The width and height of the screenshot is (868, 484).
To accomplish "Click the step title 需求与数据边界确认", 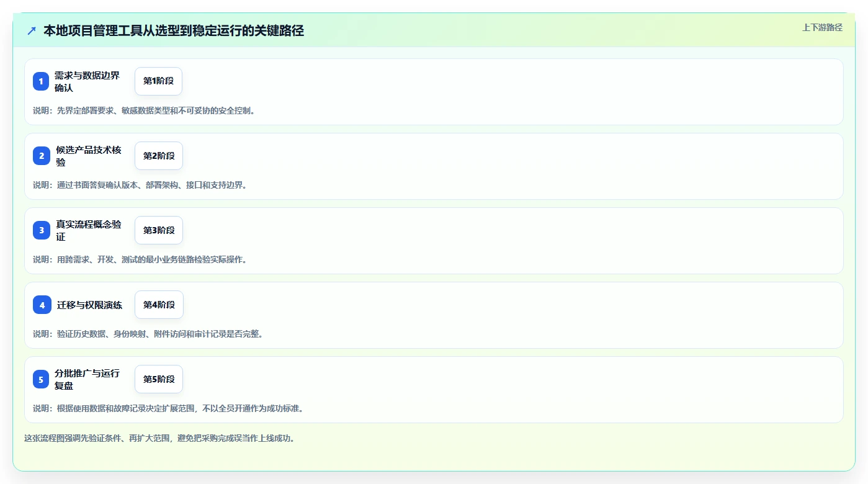I will [x=87, y=81].
